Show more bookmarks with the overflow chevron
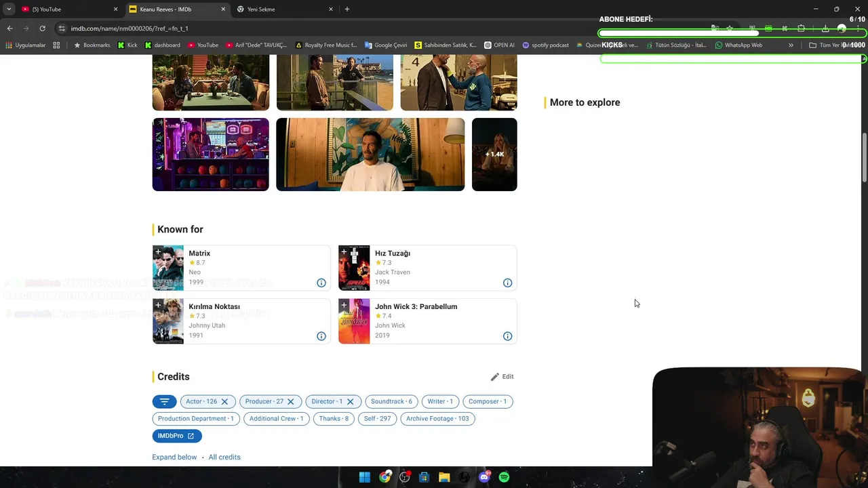868x488 pixels. coord(791,45)
